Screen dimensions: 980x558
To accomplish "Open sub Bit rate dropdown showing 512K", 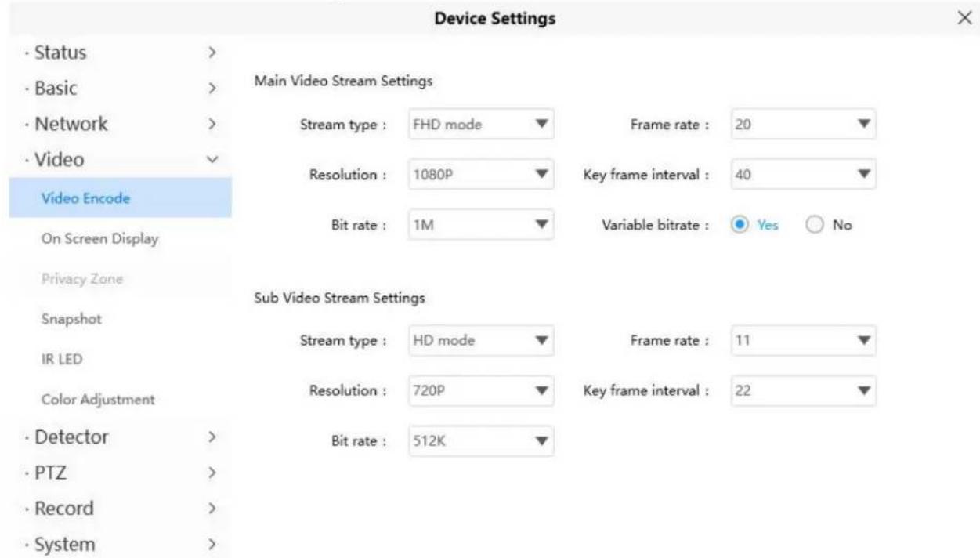I will tap(481, 440).
